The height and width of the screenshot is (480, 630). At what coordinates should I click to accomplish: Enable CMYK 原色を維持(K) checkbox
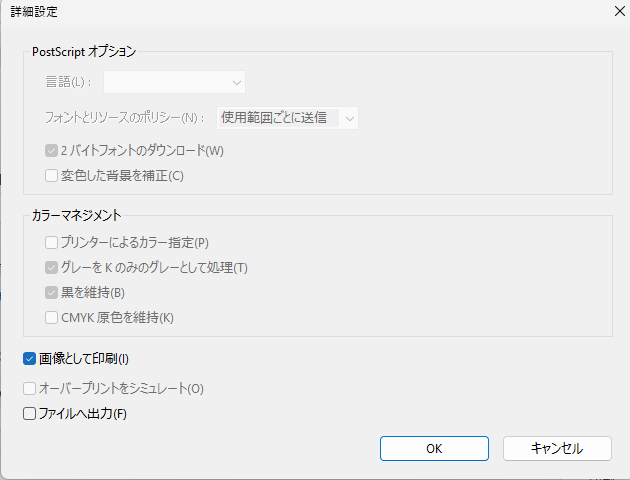point(52,318)
